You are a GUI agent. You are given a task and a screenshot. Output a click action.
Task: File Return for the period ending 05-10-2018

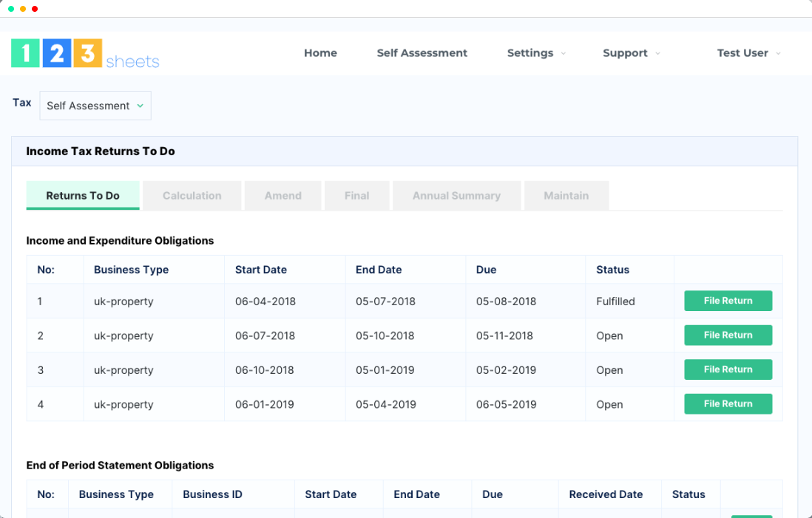(728, 335)
